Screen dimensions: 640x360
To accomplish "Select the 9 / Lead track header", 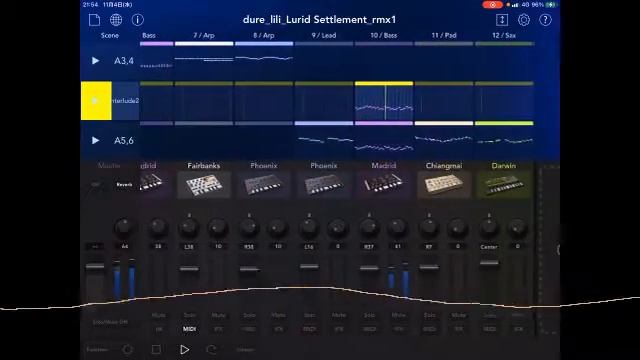I will tap(324, 36).
